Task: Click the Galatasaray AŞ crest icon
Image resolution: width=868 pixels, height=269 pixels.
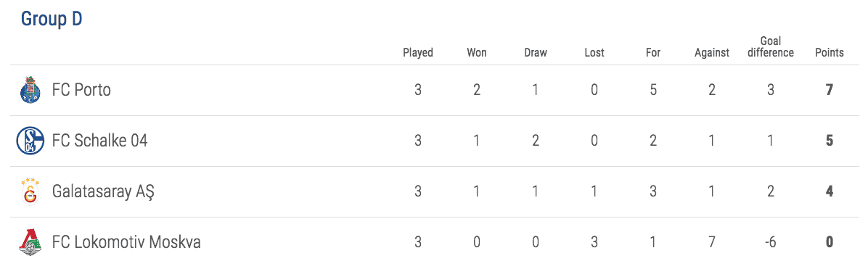Action: (x=30, y=191)
